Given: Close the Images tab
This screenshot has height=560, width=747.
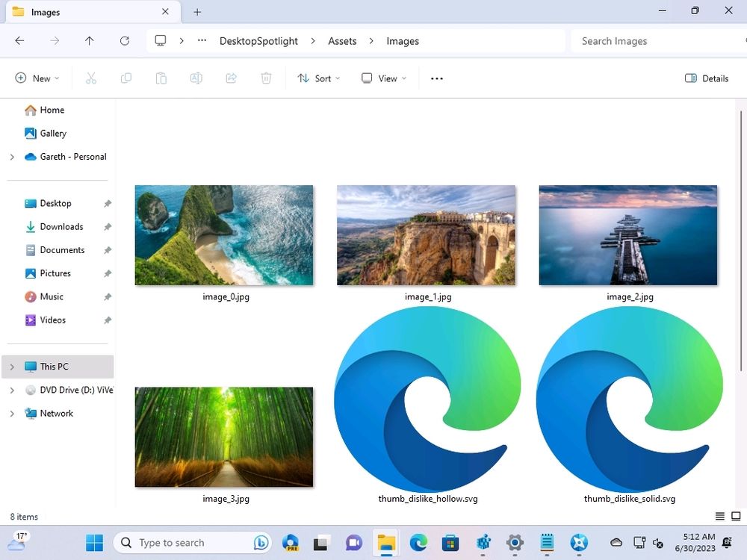Looking at the screenshot, I should click(165, 11).
